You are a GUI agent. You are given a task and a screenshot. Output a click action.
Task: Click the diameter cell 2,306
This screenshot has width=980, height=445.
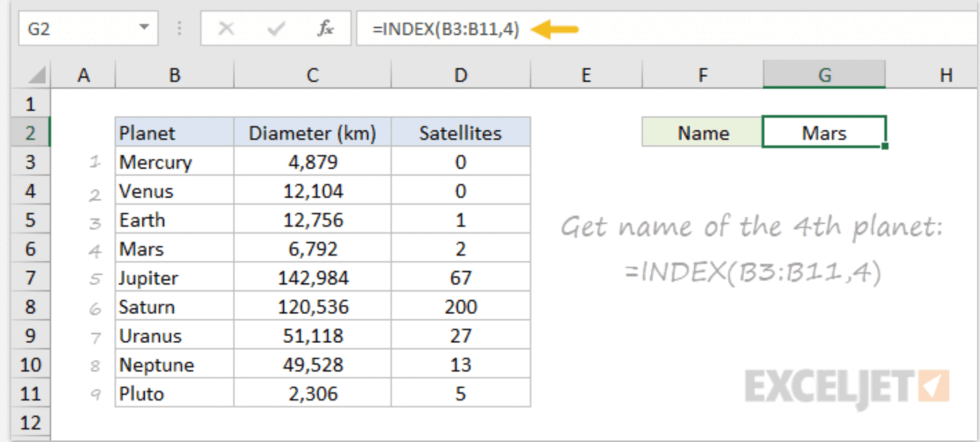coord(312,394)
